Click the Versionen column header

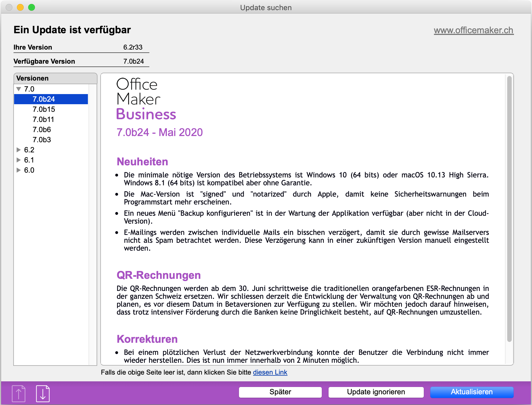pyautogui.click(x=55, y=78)
